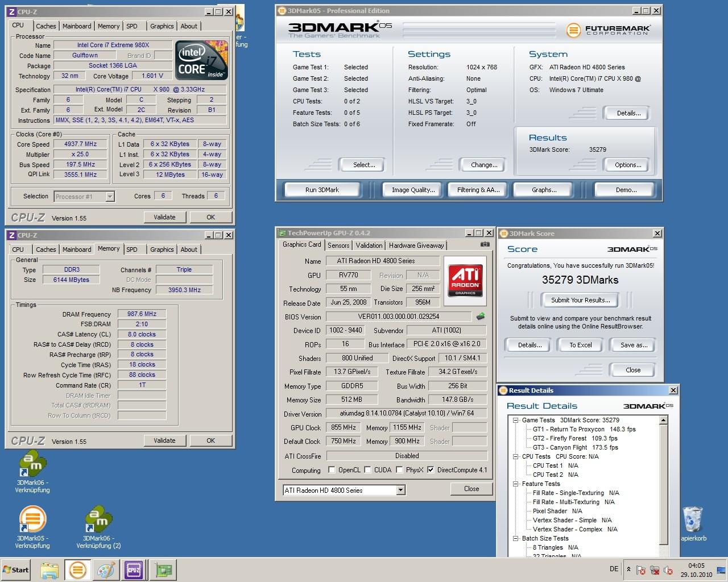Image resolution: width=728 pixels, height=582 pixels.
Task: Enable the PhysX checkbox in GPU-Z
Action: pyautogui.click(x=399, y=469)
